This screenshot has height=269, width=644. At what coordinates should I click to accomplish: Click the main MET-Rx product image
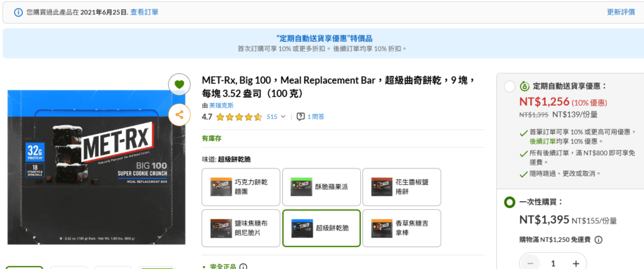point(97,167)
